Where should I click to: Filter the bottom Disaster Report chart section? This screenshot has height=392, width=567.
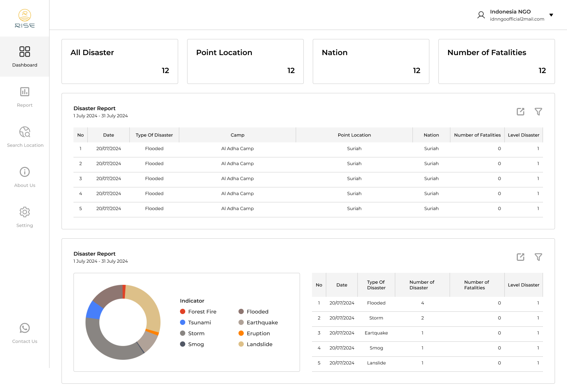click(538, 257)
